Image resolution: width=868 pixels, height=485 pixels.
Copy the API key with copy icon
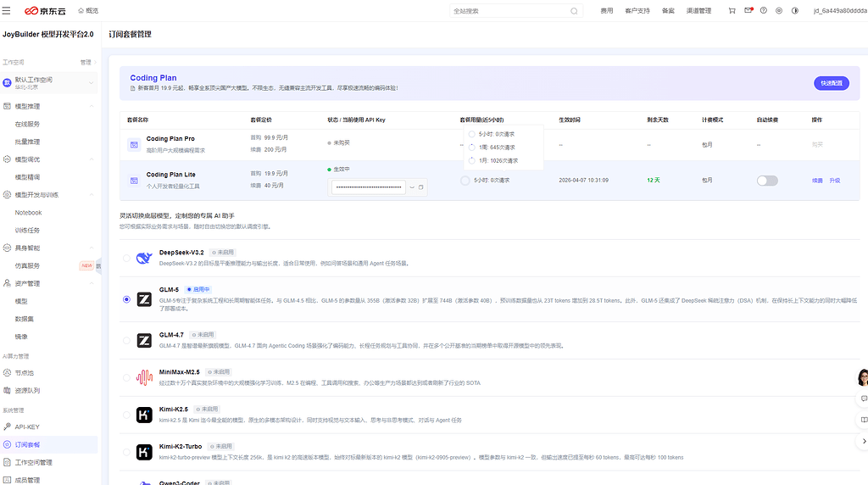point(420,187)
